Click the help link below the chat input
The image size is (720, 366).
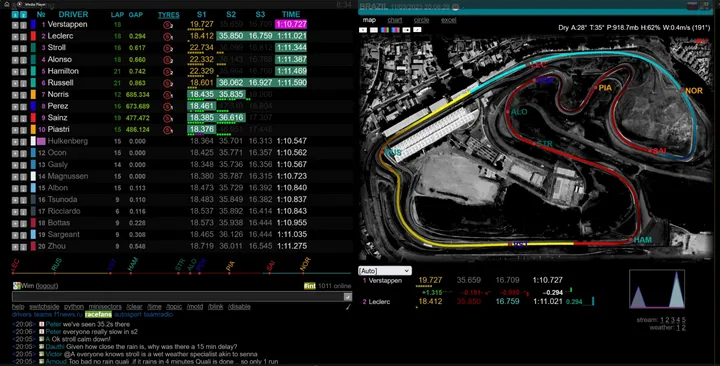18,307
